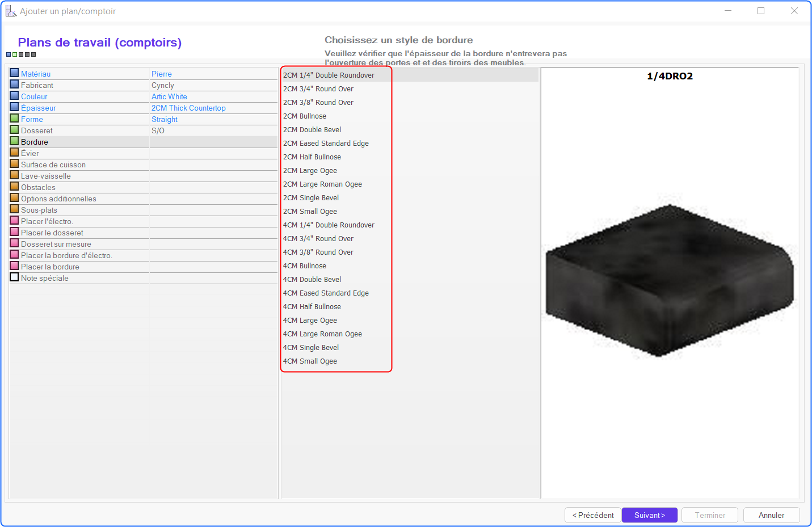This screenshot has height=527, width=812.
Task: Click the green square icon beside Bordure
Action: [14, 141]
